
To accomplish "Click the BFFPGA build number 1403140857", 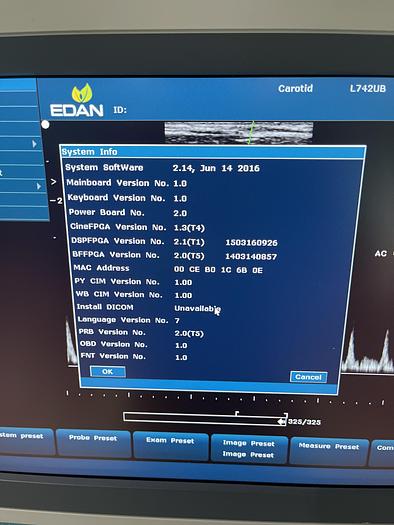I will pos(251,257).
